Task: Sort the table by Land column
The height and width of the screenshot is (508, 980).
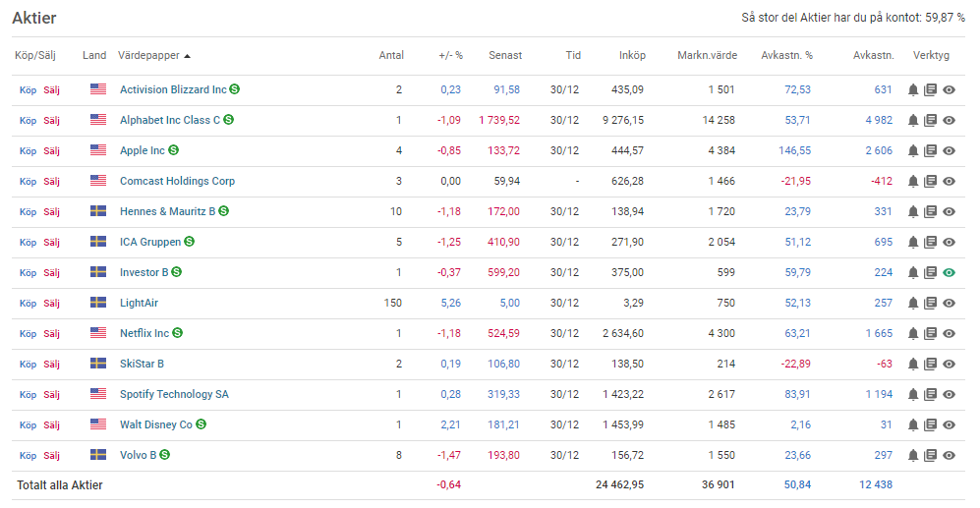Action: pyautogui.click(x=94, y=55)
